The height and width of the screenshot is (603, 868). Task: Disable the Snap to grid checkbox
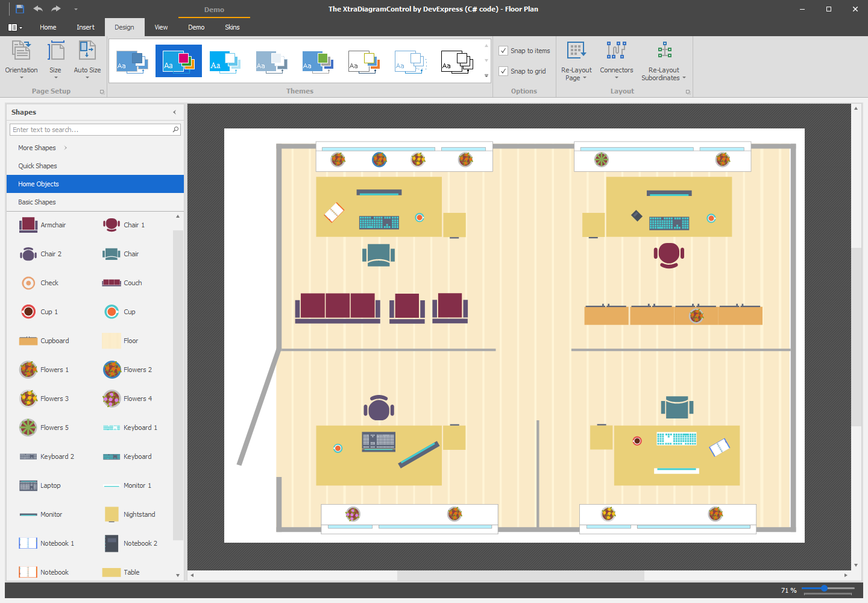tap(503, 71)
